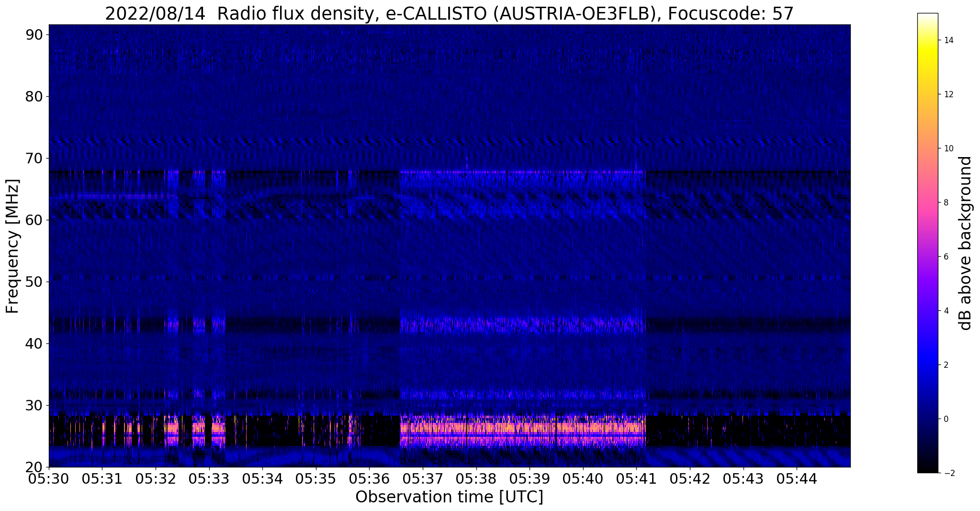The height and width of the screenshot is (511, 980).
Task: Click the 80 MHz frequency tick label
Action: (x=34, y=97)
